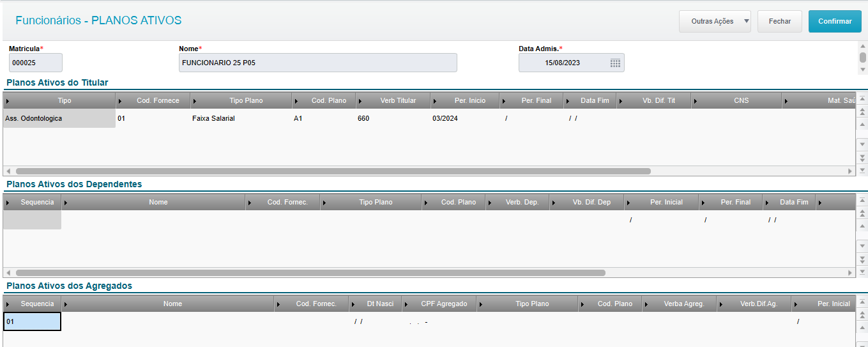The height and width of the screenshot is (347, 868).
Task: Click Mat. Saú column header
Action: [819, 101]
